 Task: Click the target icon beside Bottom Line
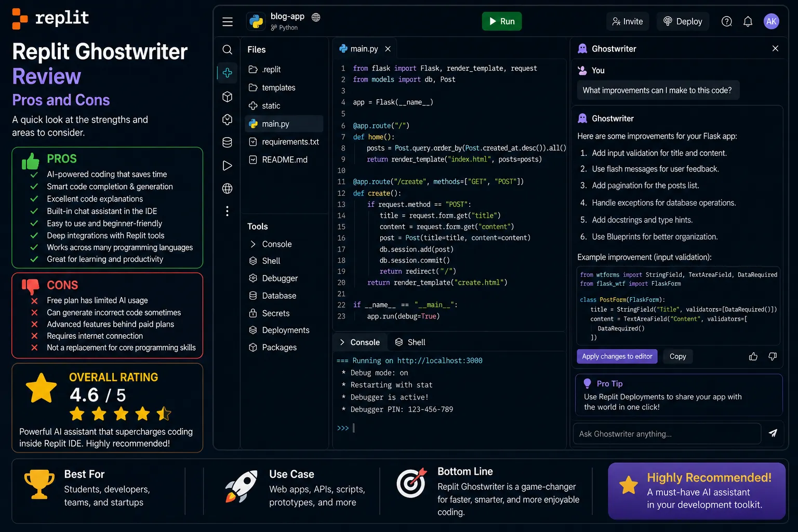pos(411,483)
